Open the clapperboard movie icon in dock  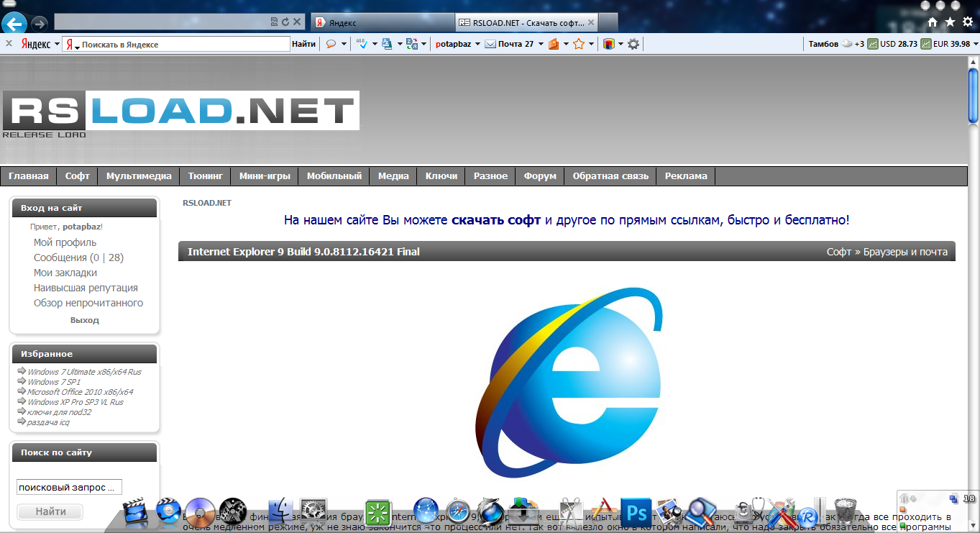pos(136,512)
